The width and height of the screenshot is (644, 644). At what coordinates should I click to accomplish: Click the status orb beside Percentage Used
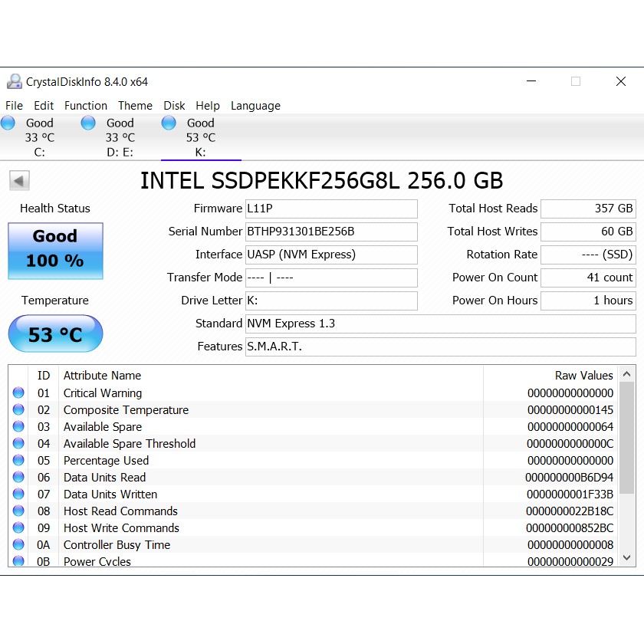(x=18, y=461)
